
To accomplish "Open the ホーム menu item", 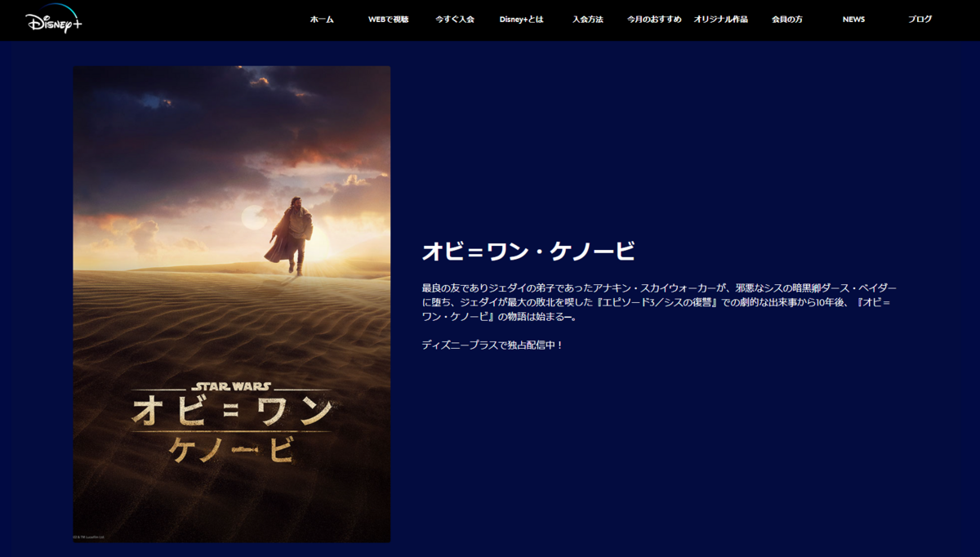I will 322,19.
